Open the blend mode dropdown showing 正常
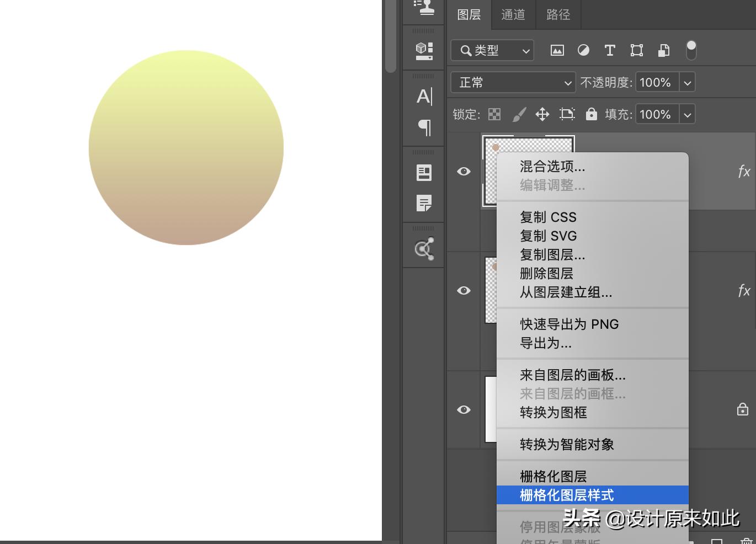Image resolution: width=756 pixels, height=544 pixels. (x=513, y=82)
